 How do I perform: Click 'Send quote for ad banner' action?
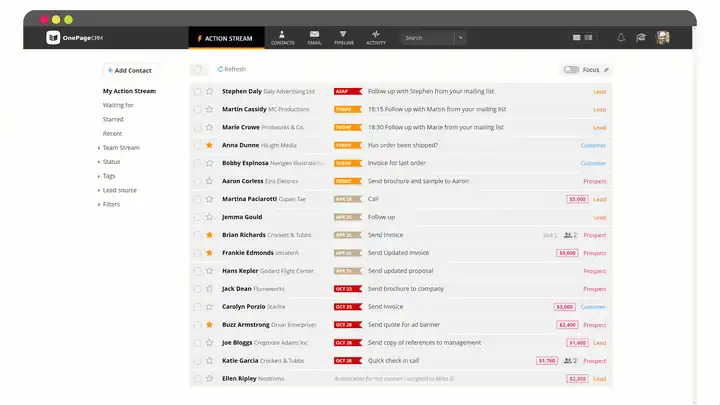pyautogui.click(x=404, y=325)
